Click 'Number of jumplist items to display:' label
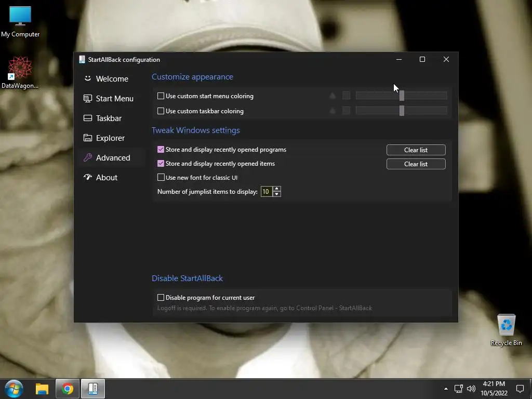Screen dimensions: 532x399 tap(208, 192)
